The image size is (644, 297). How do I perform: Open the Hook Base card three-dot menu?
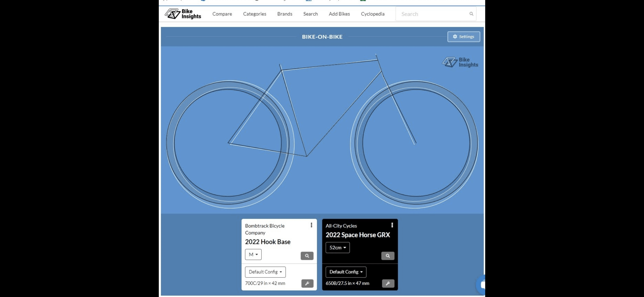coord(311,225)
